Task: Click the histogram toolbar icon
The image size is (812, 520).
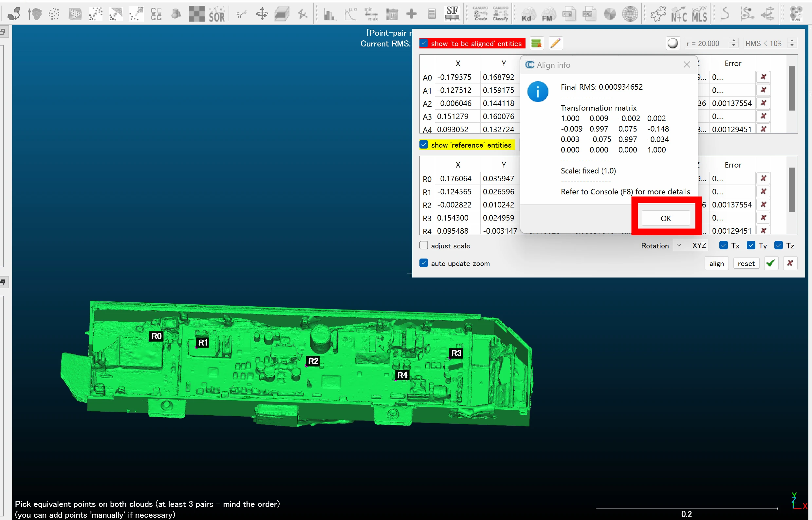Action: pyautogui.click(x=330, y=14)
